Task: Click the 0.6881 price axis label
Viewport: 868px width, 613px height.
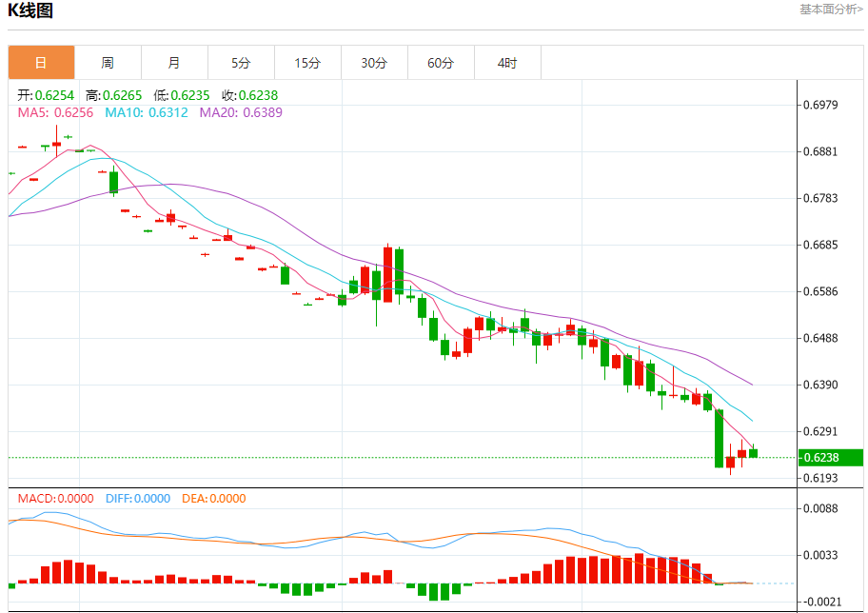Action: pos(820,151)
